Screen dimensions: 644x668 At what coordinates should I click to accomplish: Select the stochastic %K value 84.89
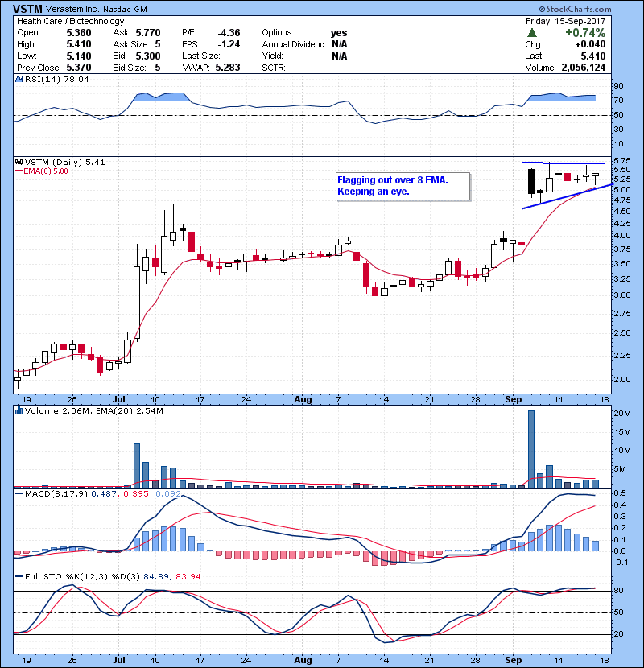tap(155, 576)
